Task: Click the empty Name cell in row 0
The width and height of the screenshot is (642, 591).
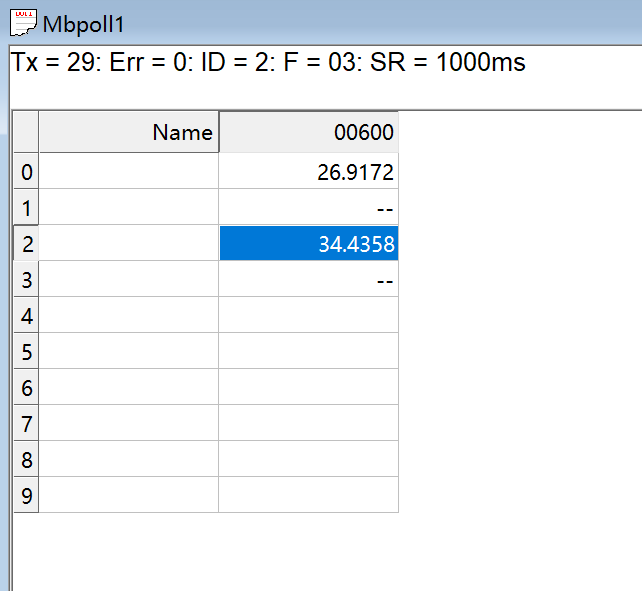Action: [128, 172]
